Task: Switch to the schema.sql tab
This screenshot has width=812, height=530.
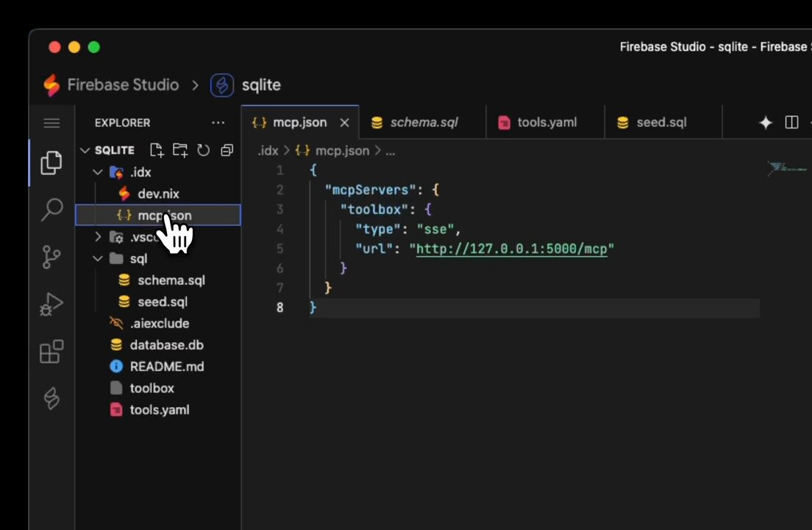Action: (423, 122)
